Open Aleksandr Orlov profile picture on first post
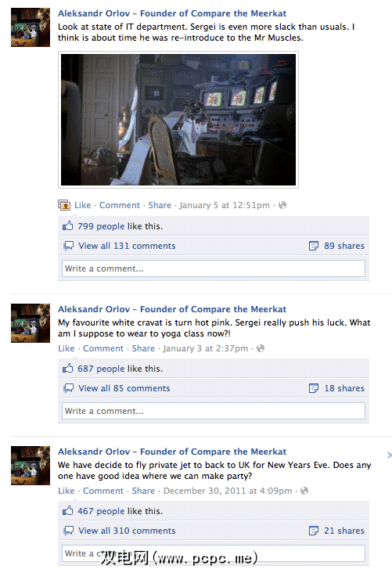392x576 pixels. [31, 27]
